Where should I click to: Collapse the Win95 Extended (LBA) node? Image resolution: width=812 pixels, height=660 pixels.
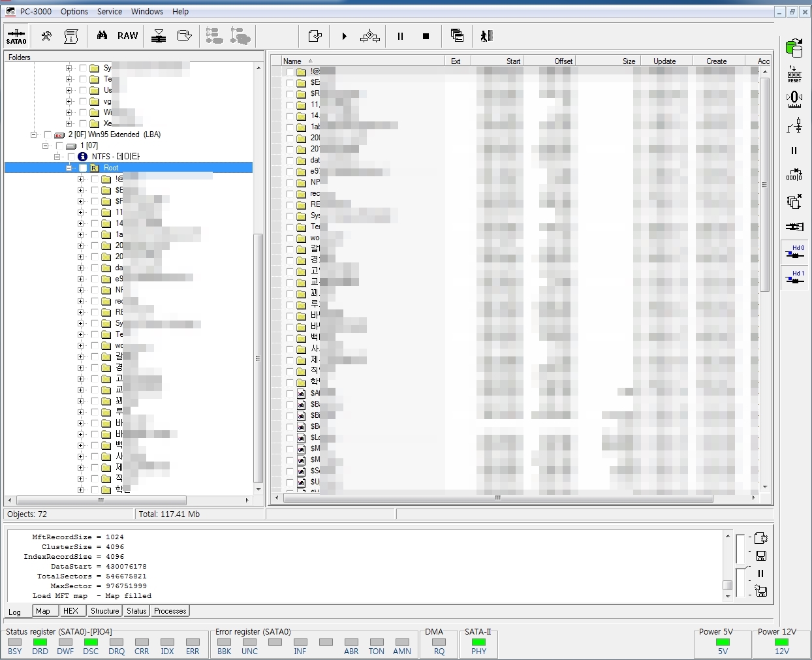[x=33, y=135]
